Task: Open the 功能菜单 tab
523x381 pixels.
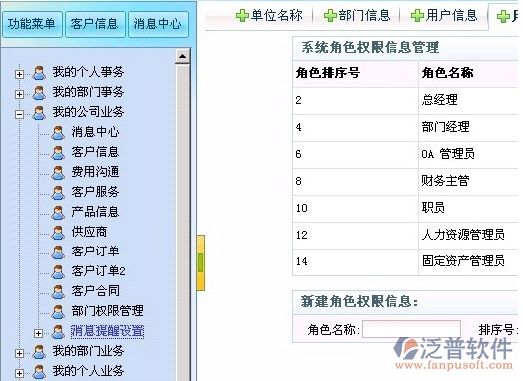Action: [32, 24]
